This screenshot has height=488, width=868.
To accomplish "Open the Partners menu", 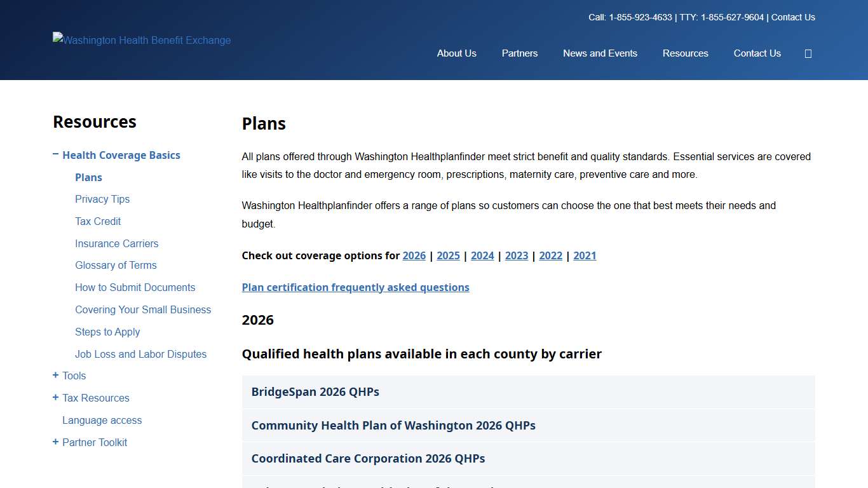I will pyautogui.click(x=519, y=53).
